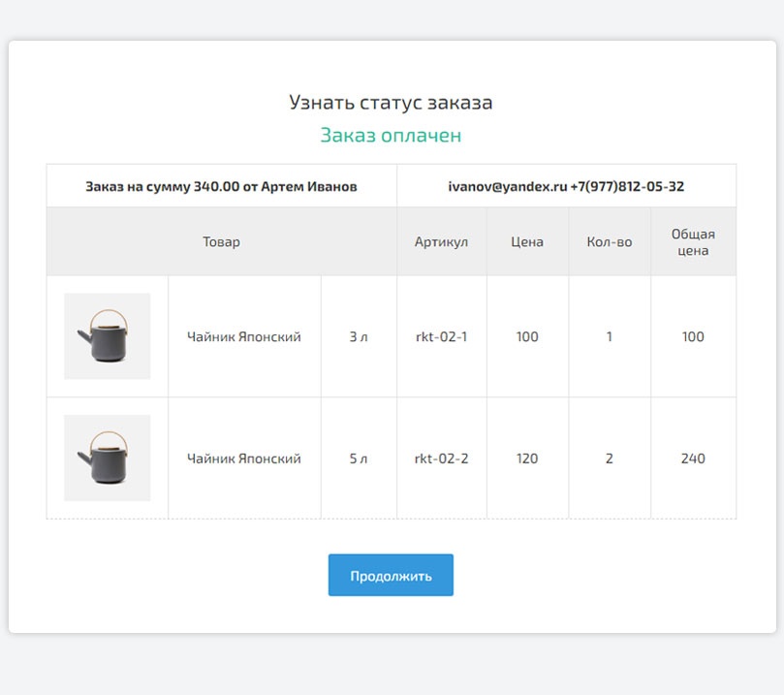This screenshot has width=784, height=695.
Task: Click the Общая цена column header
Action: click(693, 241)
